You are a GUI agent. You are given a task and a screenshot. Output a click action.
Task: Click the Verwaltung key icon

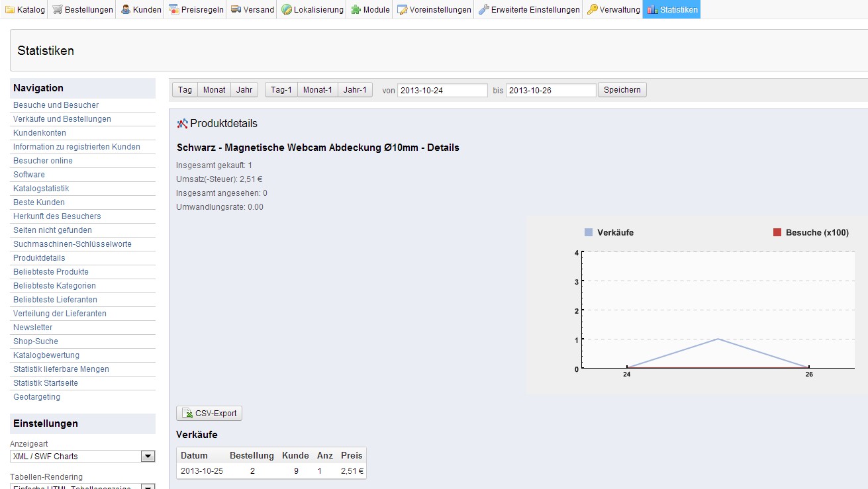click(593, 10)
